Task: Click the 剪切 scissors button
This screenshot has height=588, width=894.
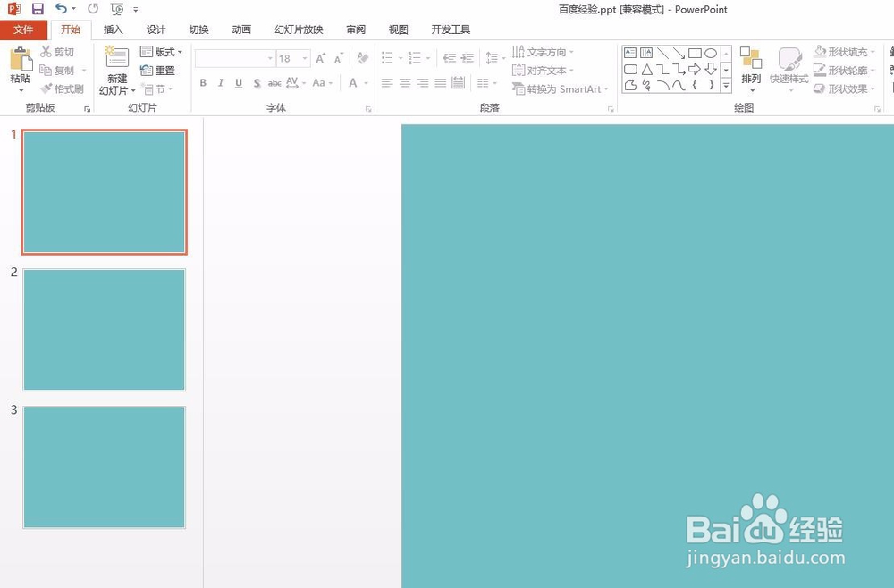Action: [x=57, y=52]
